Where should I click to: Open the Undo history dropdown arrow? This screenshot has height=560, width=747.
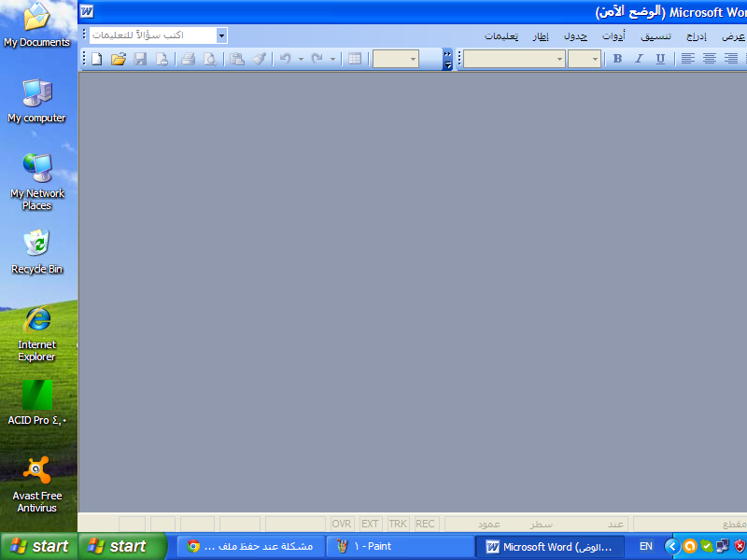click(301, 59)
